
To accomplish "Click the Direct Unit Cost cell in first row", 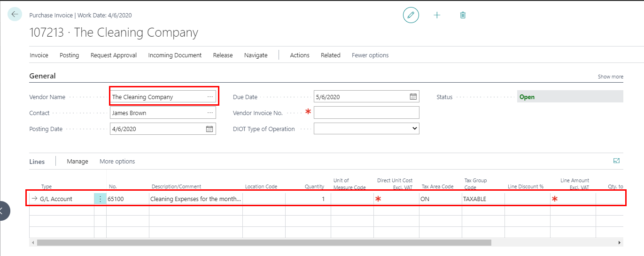I will click(x=396, y=199).
